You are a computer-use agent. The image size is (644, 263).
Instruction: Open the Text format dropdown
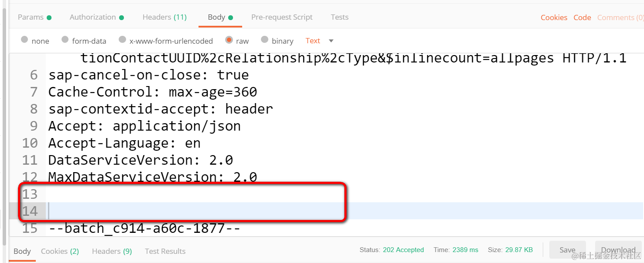pos(319,41)
